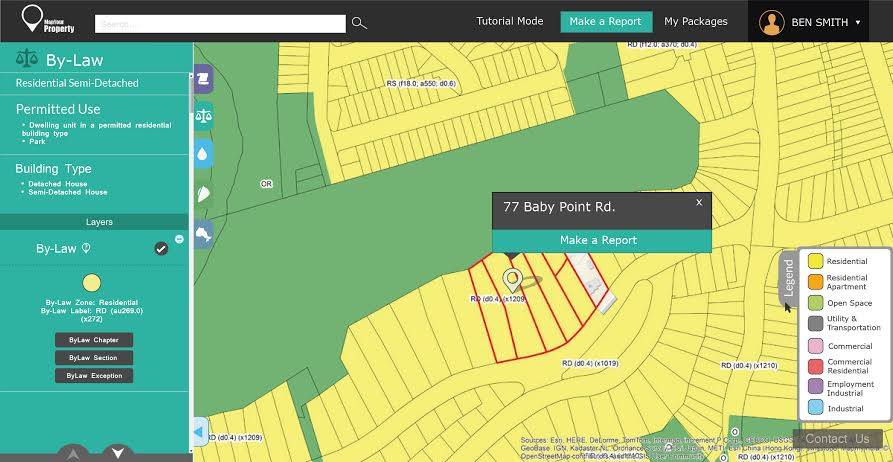
Task: Toggle the By-Law layer checkmark
Action: [x=161, y=249]
